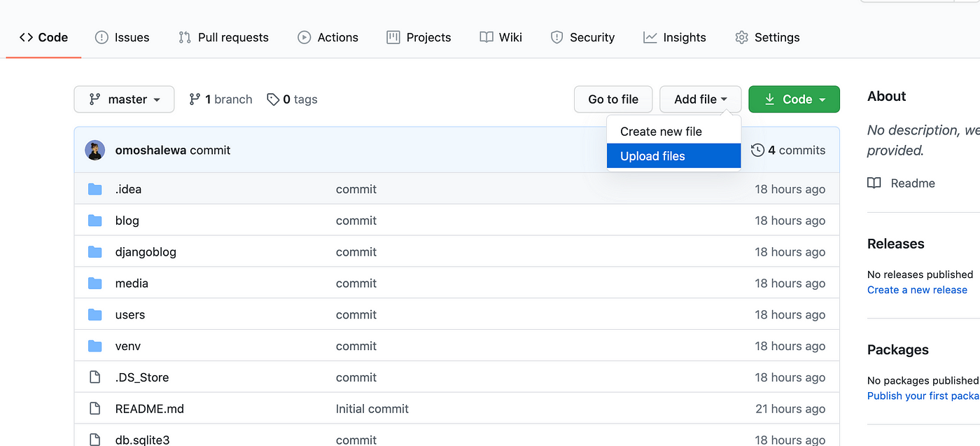Image resolution: width=980 pixels, height=446 pixels.
Task: Open the omoshalewa author link
Action: [151, 150]
